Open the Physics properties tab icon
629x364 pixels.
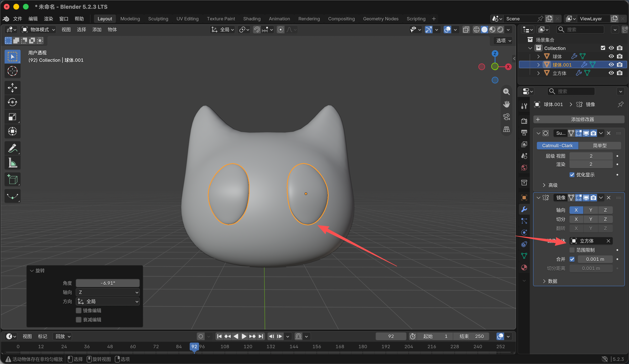click(x=524, y=232)
